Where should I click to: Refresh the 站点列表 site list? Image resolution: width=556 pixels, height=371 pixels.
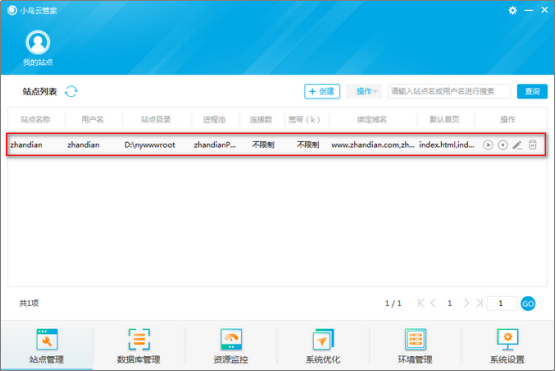click(71, 92)
